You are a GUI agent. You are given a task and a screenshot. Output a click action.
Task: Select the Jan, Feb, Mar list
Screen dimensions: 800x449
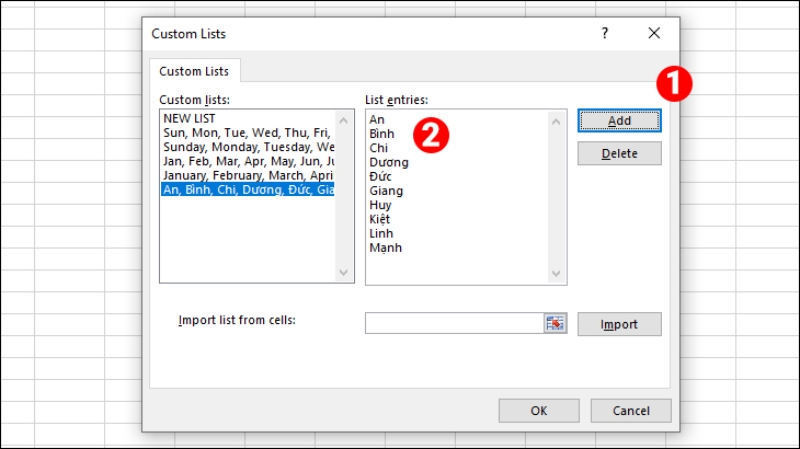point(248,161)
